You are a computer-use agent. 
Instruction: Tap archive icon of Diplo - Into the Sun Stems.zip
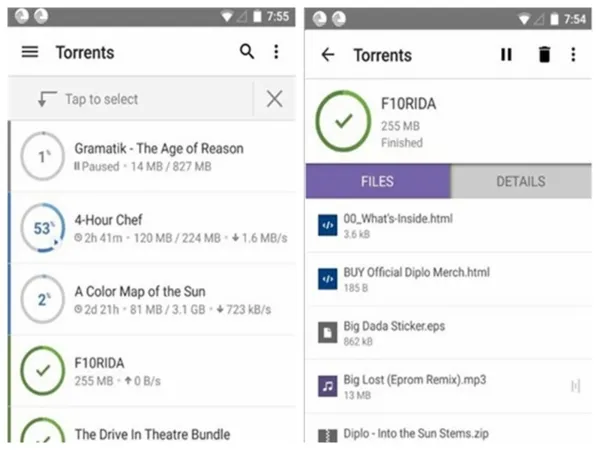[328, 435]
